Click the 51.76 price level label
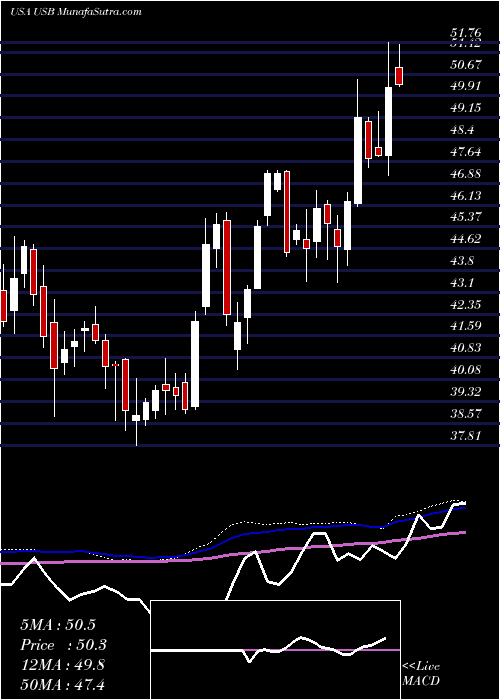Viewport: 500px width, 700px height. pyautogui.click(x=466, y=33)
